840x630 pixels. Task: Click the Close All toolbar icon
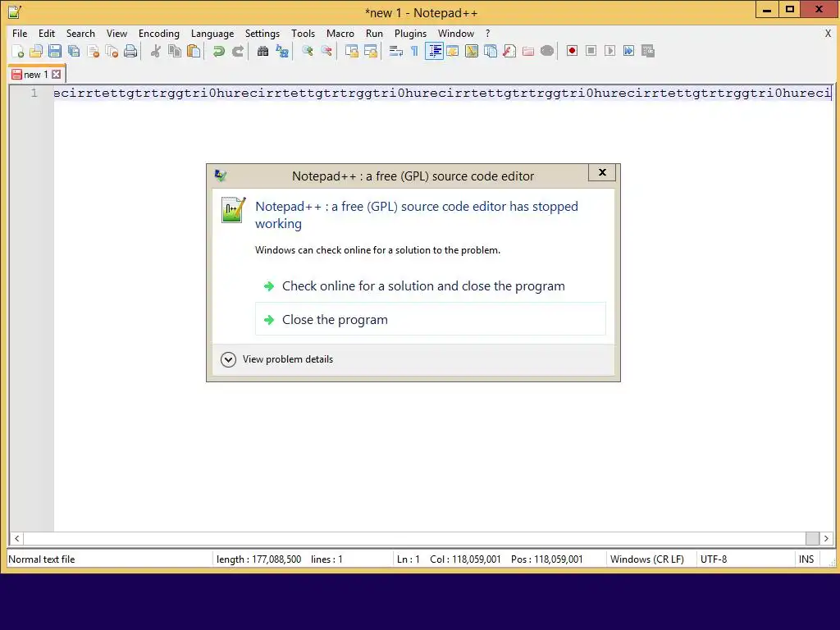[x=112, y=51]
